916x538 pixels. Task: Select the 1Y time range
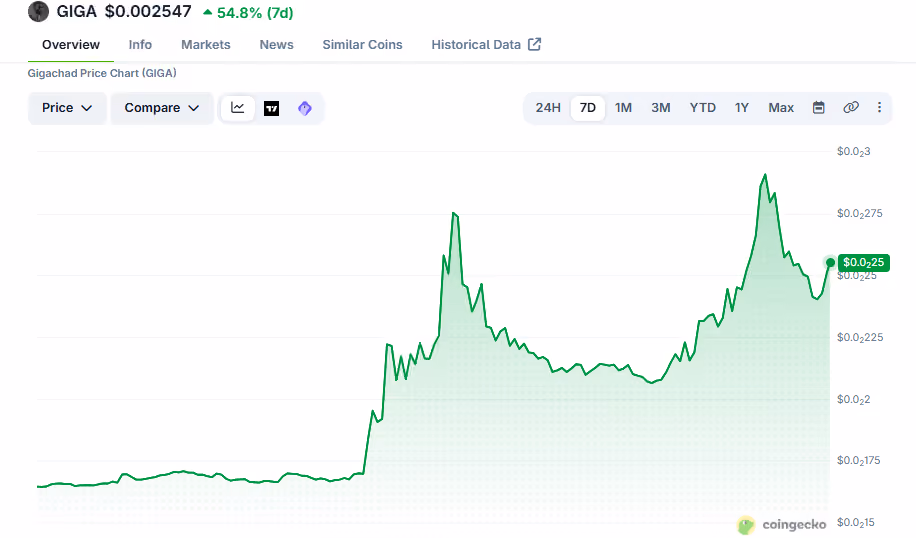pyautogui.click(x=741, y=108)
